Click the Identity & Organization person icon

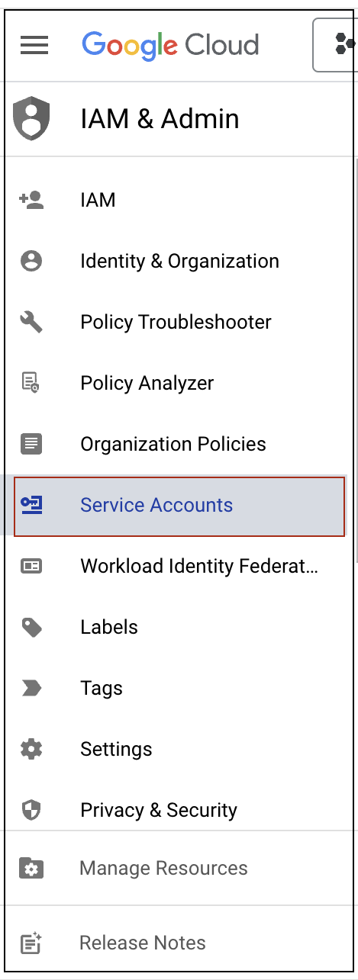tap(31, 261)
